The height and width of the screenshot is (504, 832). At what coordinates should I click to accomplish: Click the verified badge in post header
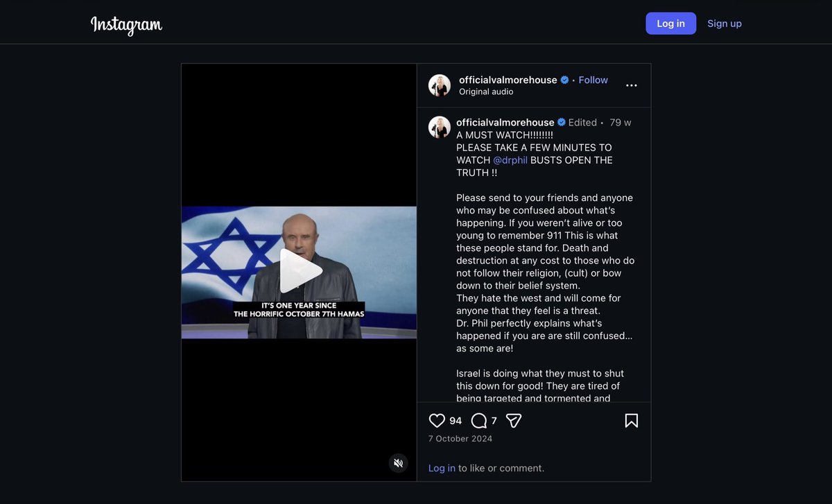[564, 80]
